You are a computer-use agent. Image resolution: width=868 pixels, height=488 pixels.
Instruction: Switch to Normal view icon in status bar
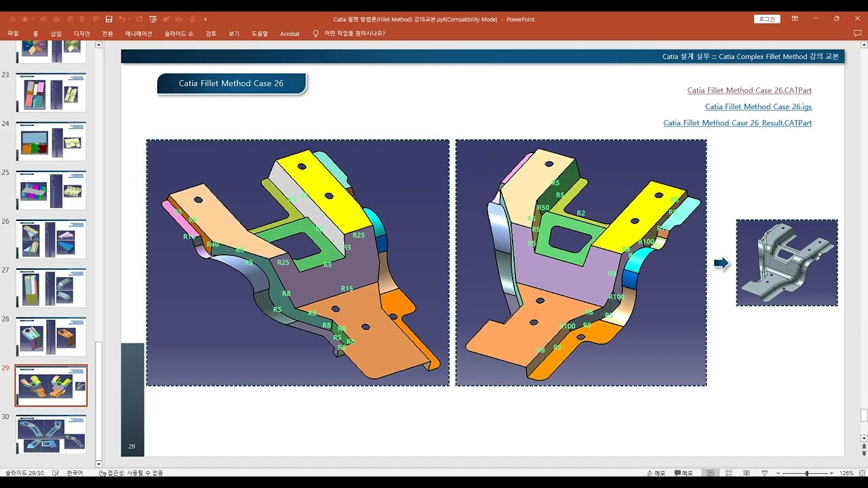711,473
